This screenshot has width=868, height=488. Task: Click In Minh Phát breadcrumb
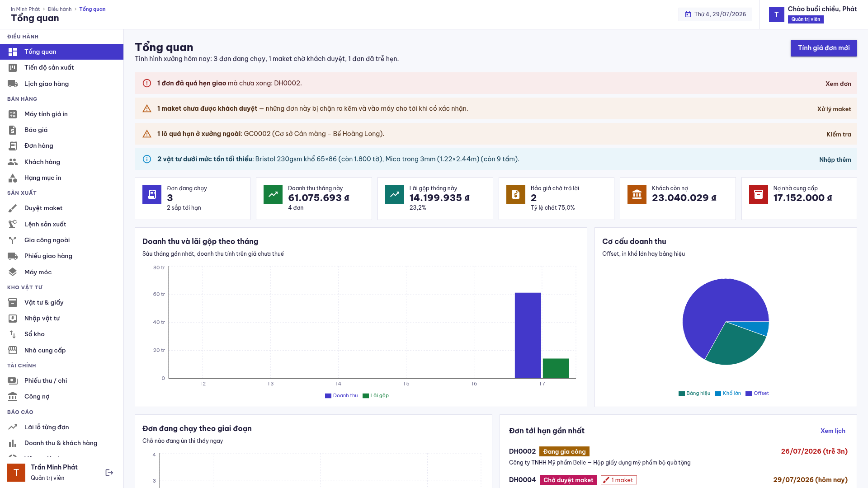[x=25, y=9]
